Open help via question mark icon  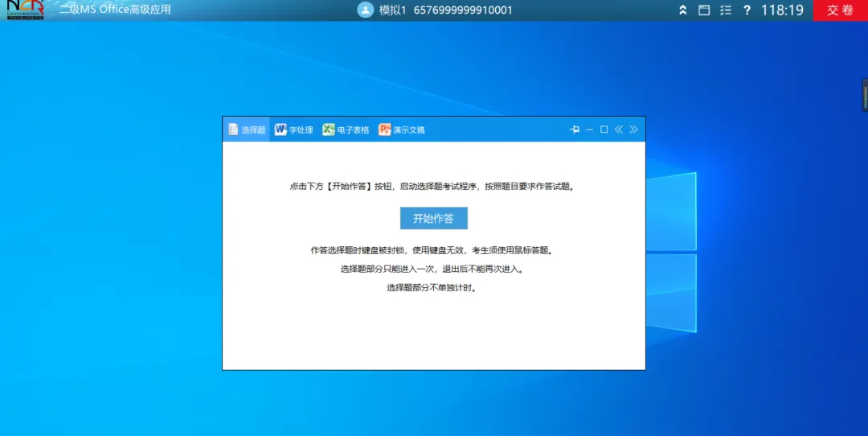coord(747,10)
